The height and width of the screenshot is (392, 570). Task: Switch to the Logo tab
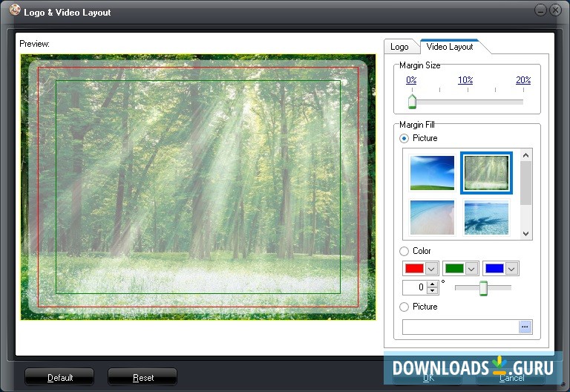399,47
